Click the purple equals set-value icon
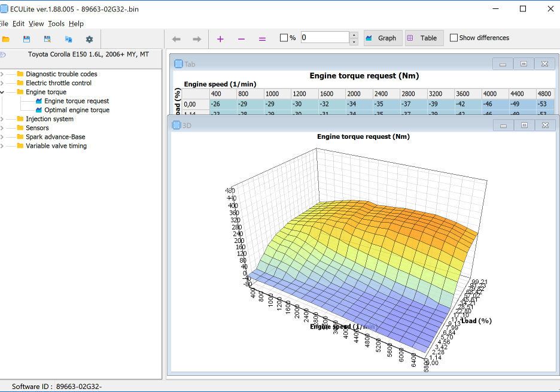This screenshot has height=392, width=560. tap(262, 39)
